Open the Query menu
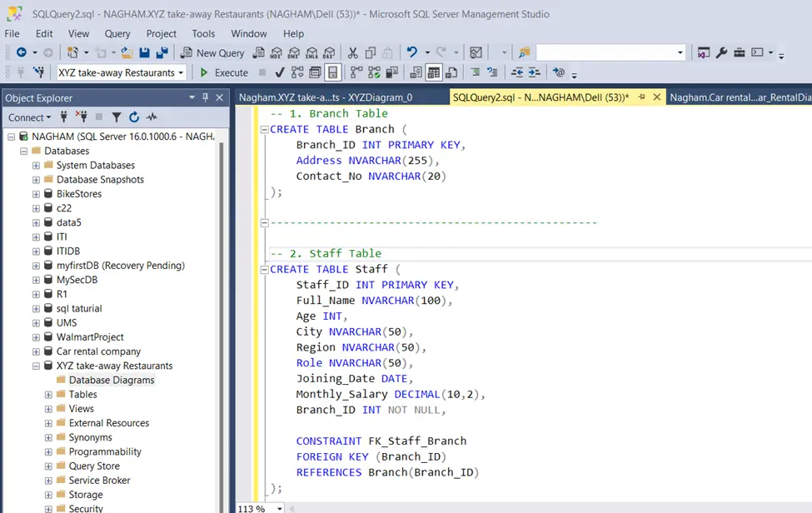812x513 pixels. [117, 33]
